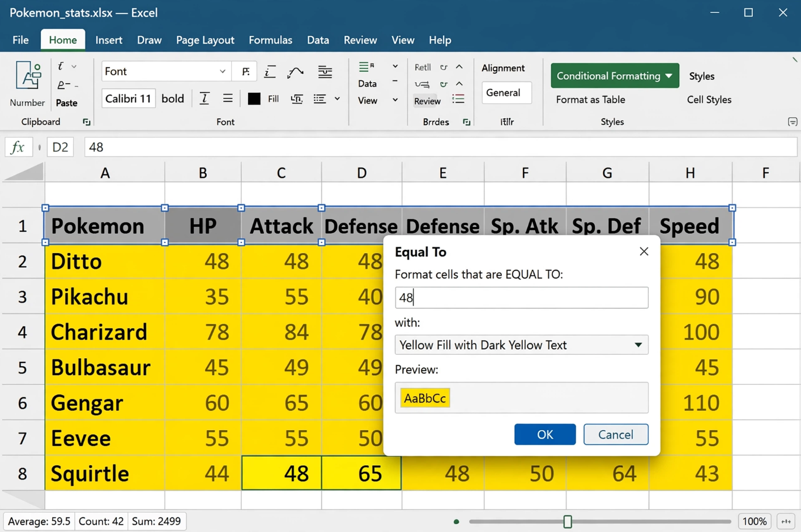The height and width of the screenshot is (532, 801).
Task: Click the Number format large icon
Action: [28, 76]
